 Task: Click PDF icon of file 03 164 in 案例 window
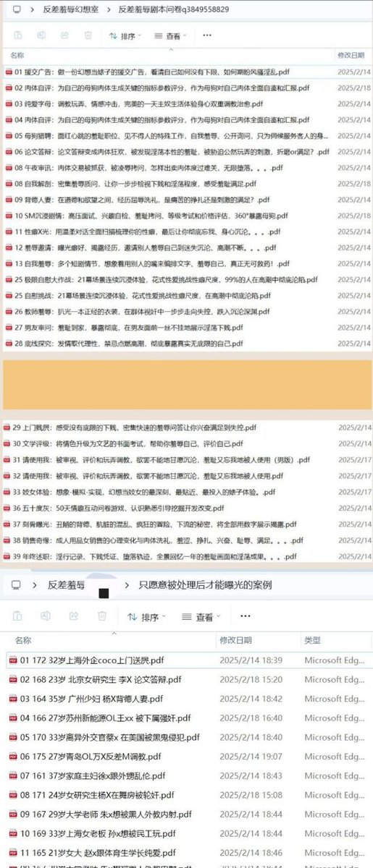12,699
